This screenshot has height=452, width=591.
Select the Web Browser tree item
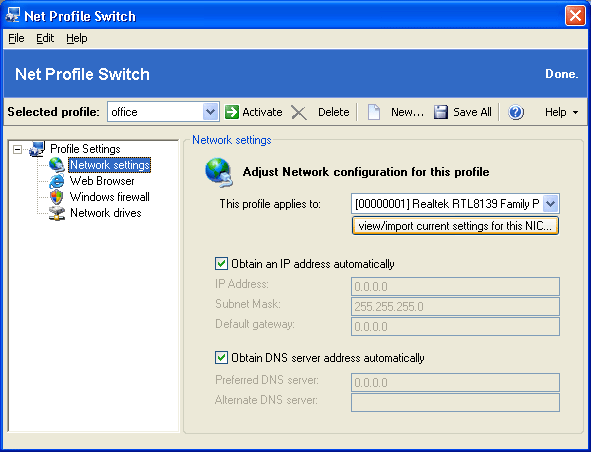pyautogui.click(x=102, y=181)
